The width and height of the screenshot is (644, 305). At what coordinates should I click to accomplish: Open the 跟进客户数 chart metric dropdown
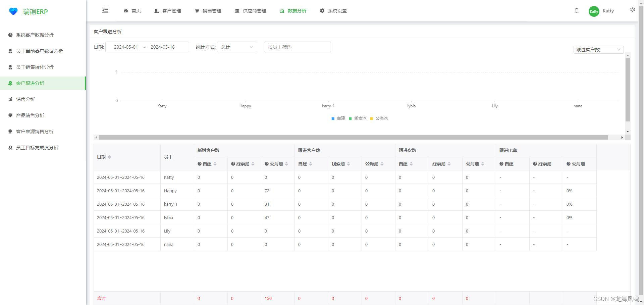tap(598, 50)
